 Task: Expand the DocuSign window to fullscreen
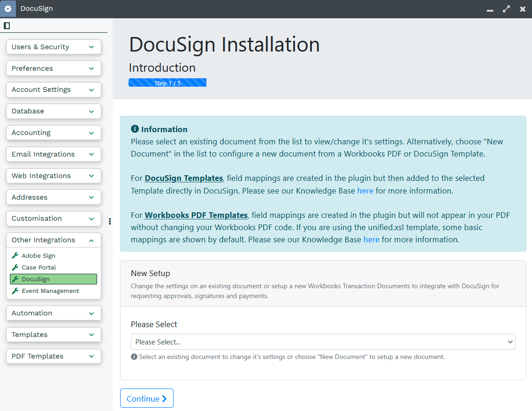506,9
